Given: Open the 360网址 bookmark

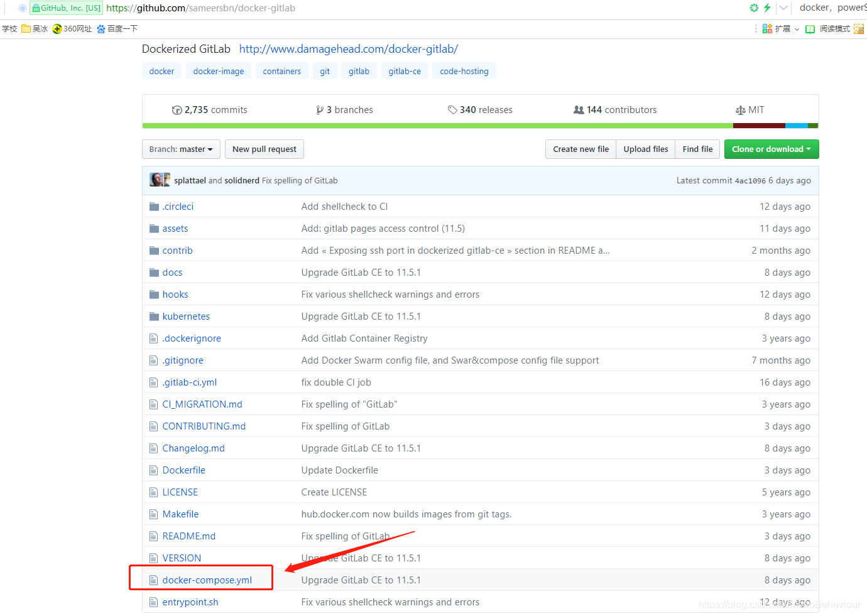Looking at the screenshot, I should click(72, 29).
